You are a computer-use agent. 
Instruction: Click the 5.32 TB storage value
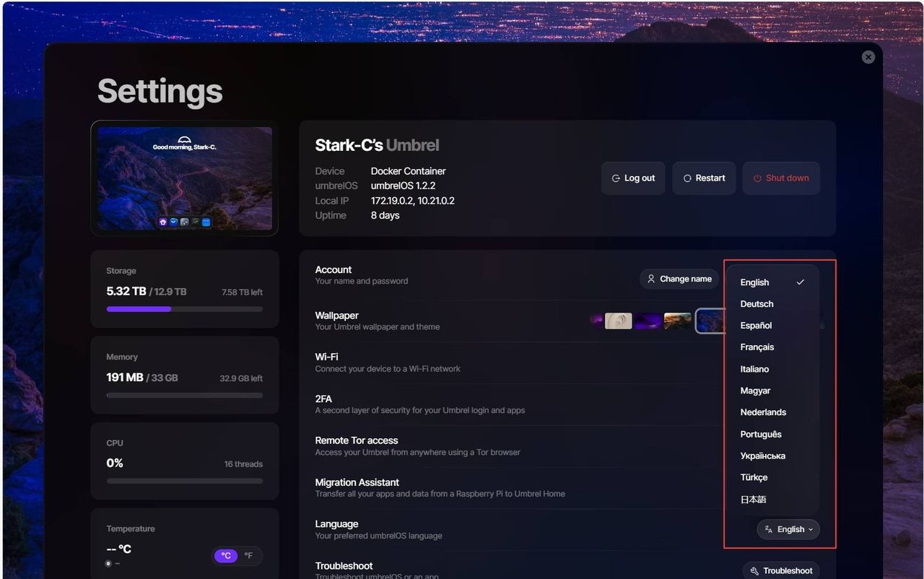[126, 292]
